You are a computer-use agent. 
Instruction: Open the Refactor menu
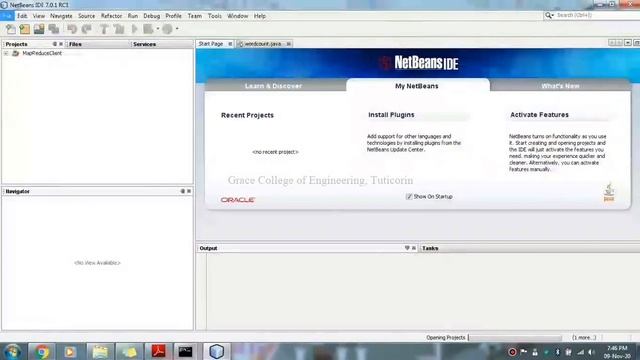tap(111, 16)
